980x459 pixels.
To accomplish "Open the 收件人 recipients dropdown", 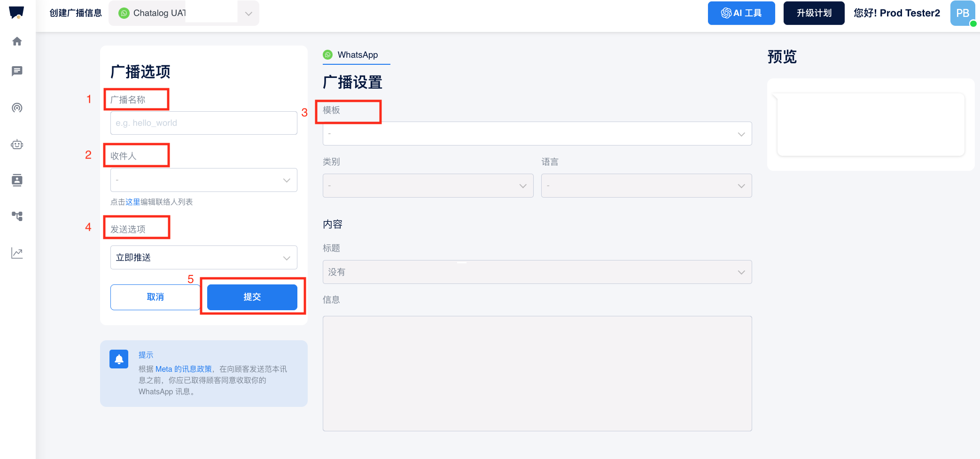I will tap(203, 180).
